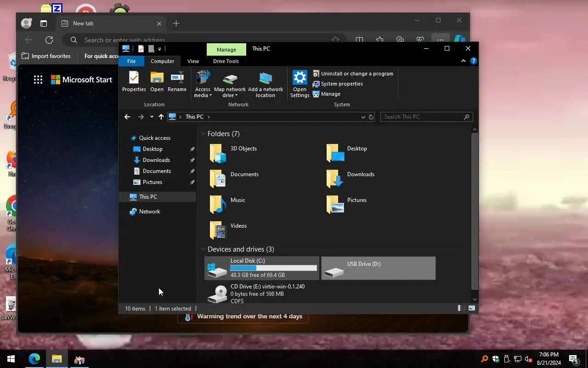This screenshot has height=368, width=588.
Task: Open Explorer Help question mark icon
Action: coord(473,61)
